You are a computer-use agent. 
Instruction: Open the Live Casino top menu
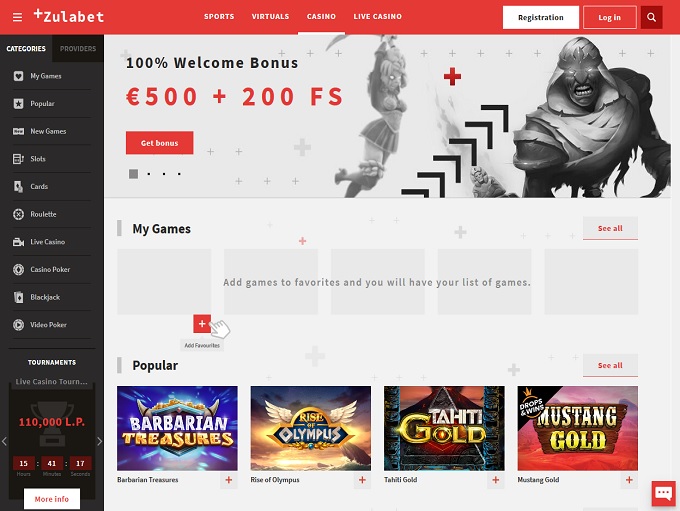click(x=377, y=16)
